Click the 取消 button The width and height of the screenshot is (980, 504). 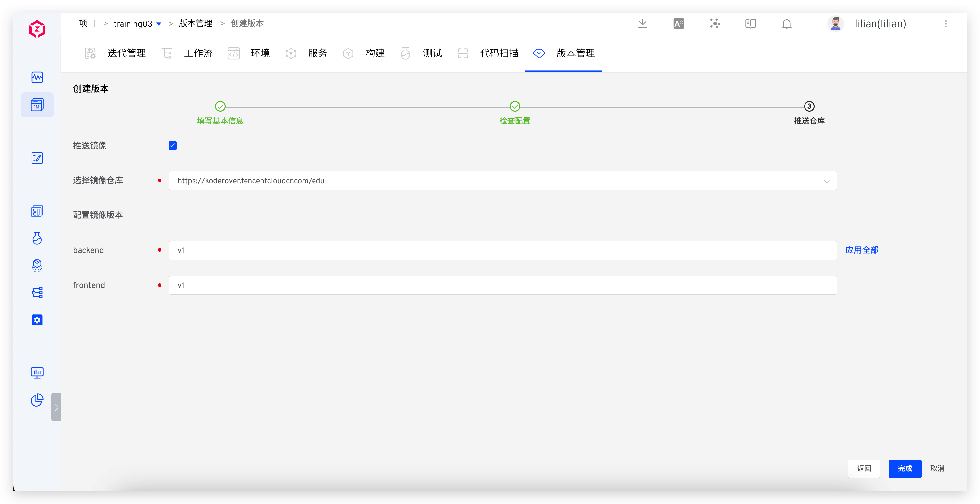click(937, 468)
